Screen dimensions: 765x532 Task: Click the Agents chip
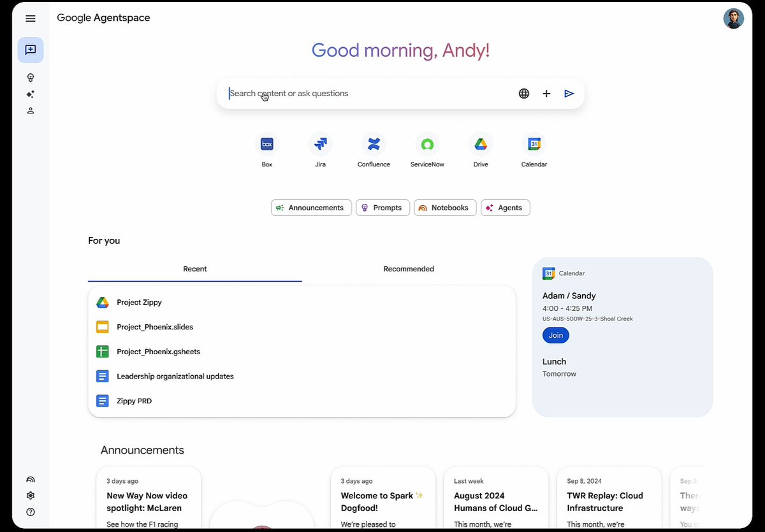pos(506,208)
